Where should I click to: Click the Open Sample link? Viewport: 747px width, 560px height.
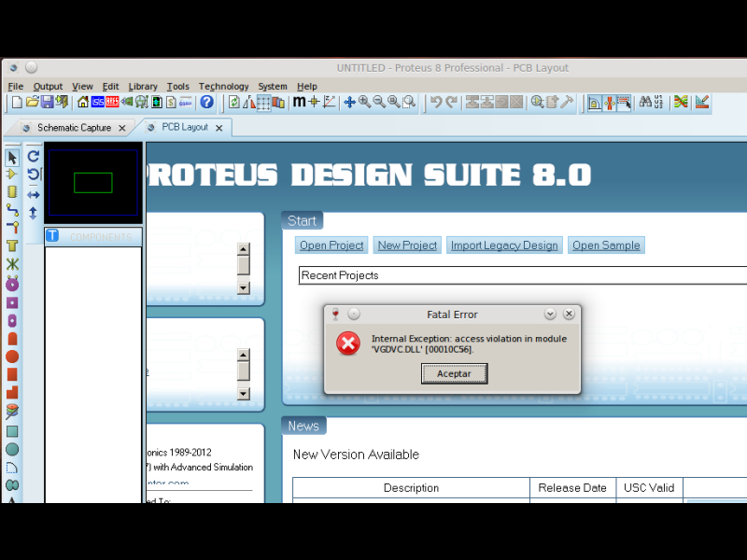click(x=606, y=245)
